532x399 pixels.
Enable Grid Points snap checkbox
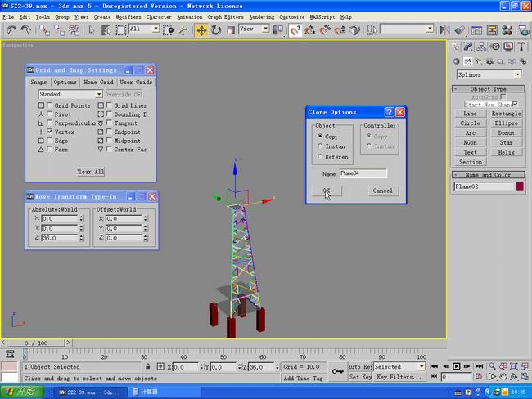click(50, 105)
